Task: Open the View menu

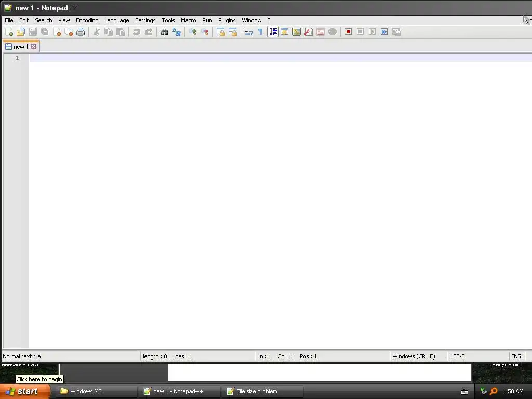Action: pos(64,20)
